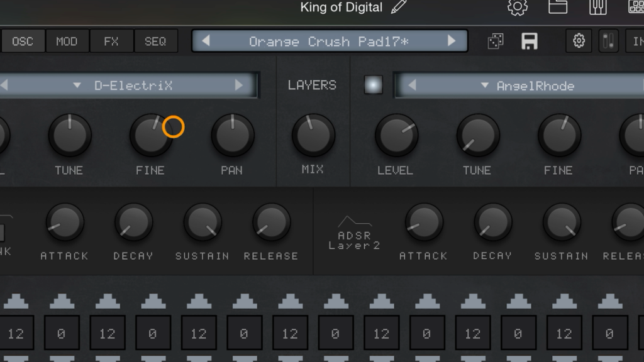Open the SEQ tab

155,41
